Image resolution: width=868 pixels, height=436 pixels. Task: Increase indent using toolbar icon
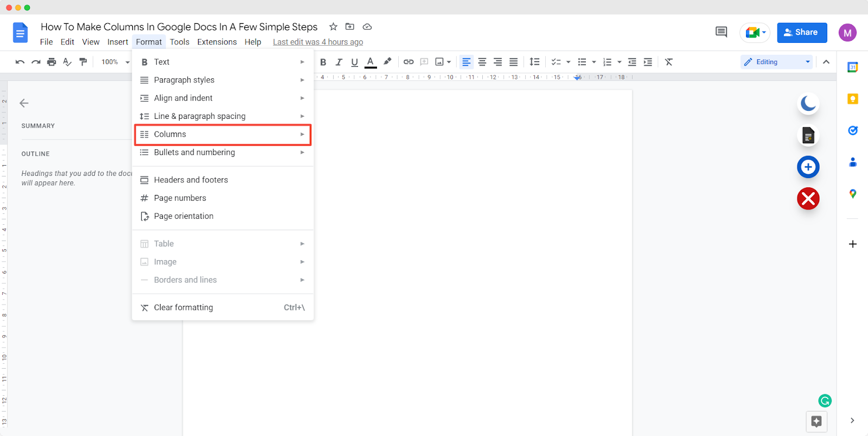648,62
